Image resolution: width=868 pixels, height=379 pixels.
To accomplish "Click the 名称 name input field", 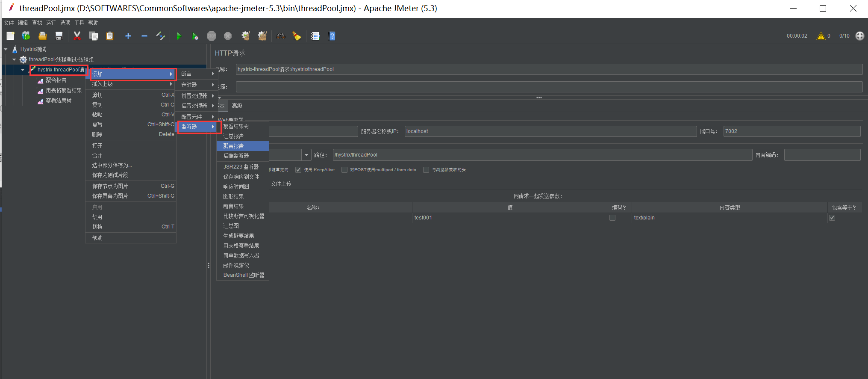I will coord(549,69).
